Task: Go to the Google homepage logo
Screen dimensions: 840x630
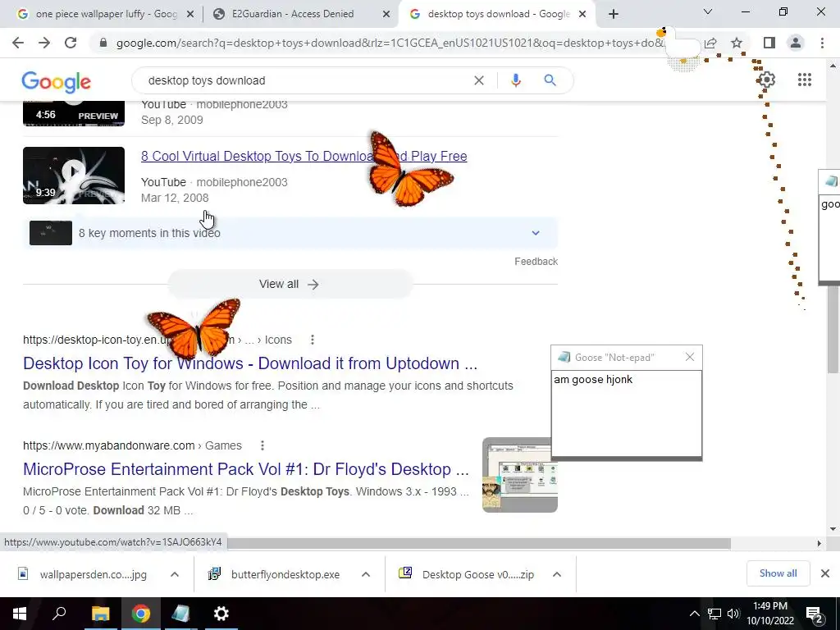Action: (x=57, y=81)
